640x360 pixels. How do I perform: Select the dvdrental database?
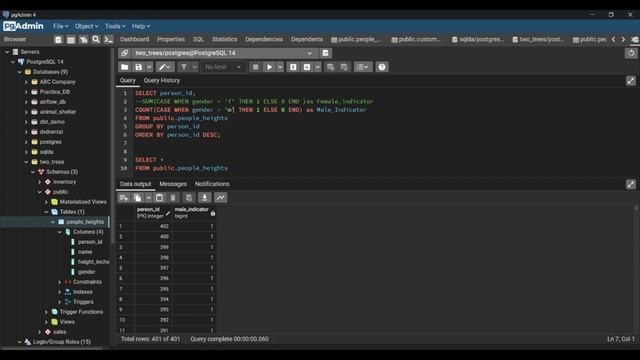tap(51, 132)
